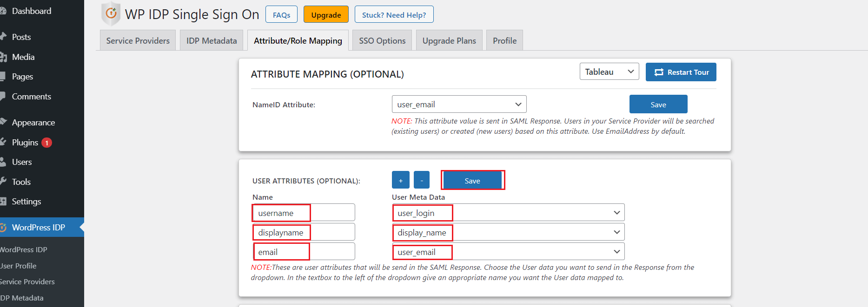The image size is (868, 307).
Task: Click the FAQs button
Action: [x=281, y=14]
